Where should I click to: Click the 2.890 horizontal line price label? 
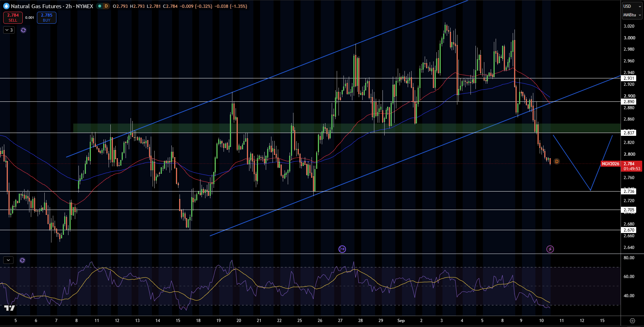coord(629,102)
